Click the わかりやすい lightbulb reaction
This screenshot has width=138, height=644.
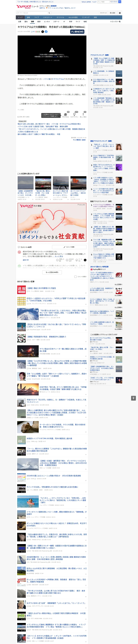pos(74,115)
